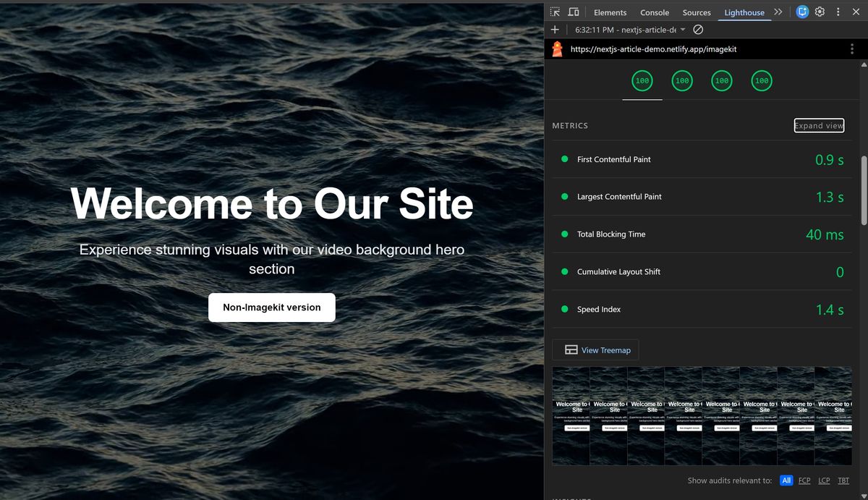Viewport: 868px width, 500px height.
Task: Click the first filmstrip thumbnail
Action: point(571,416)
